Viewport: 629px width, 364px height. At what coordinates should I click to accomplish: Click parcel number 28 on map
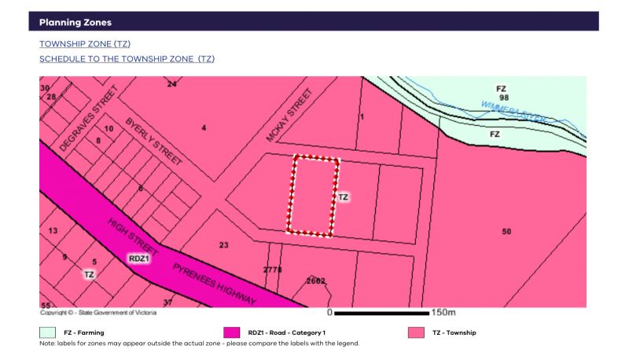51,97
